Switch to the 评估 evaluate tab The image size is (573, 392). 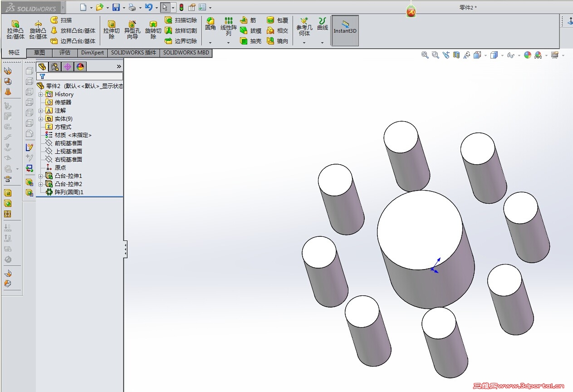[x=65, y=53]
